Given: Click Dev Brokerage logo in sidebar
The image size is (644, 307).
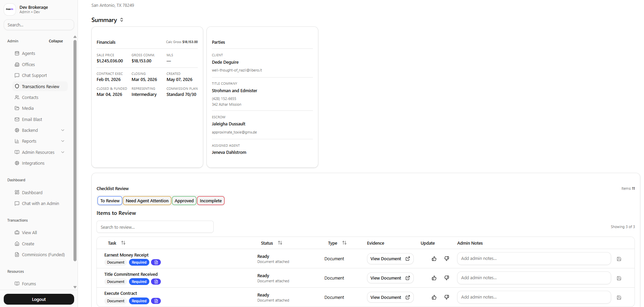Looking at the screenshot, I should (10, 9).
